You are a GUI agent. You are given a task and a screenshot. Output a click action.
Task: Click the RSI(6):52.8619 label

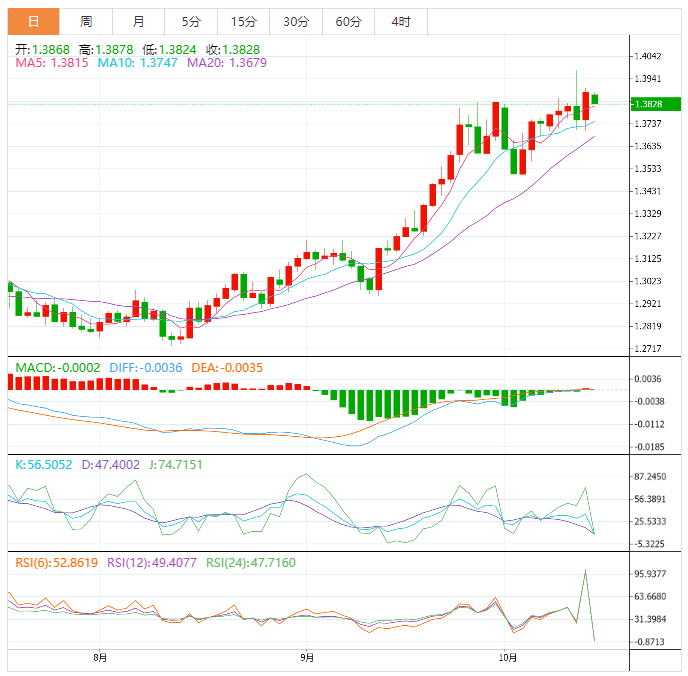click(x=57, y=562)
